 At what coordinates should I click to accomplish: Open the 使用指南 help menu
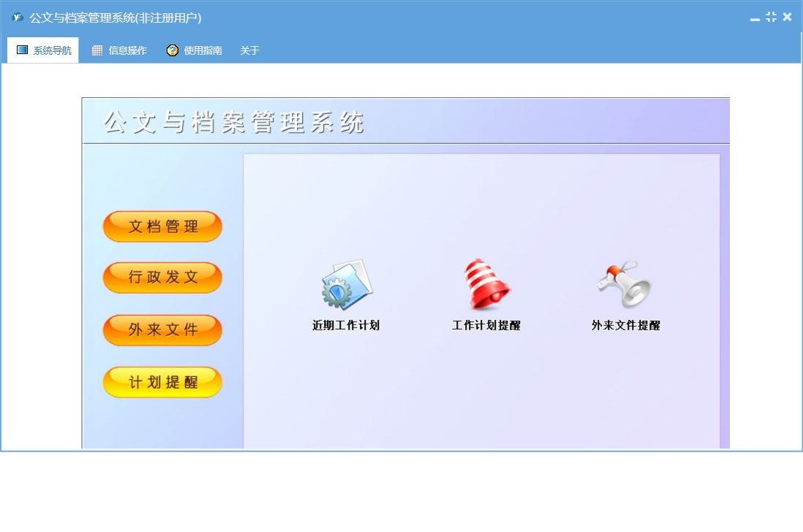194,50
